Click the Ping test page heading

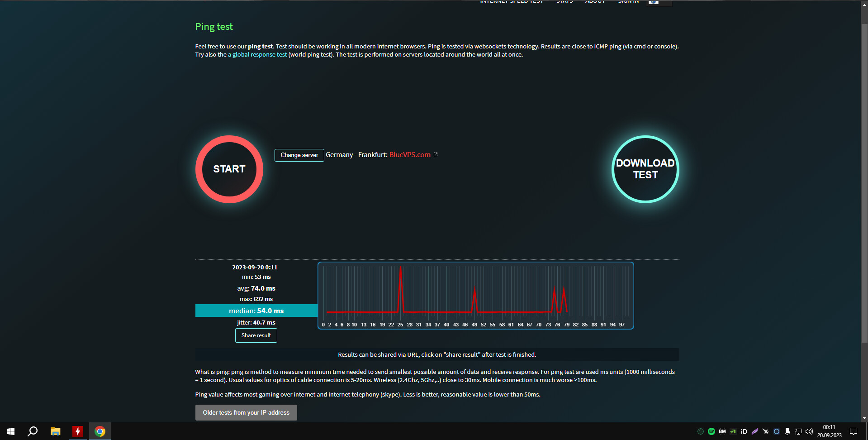214,27
